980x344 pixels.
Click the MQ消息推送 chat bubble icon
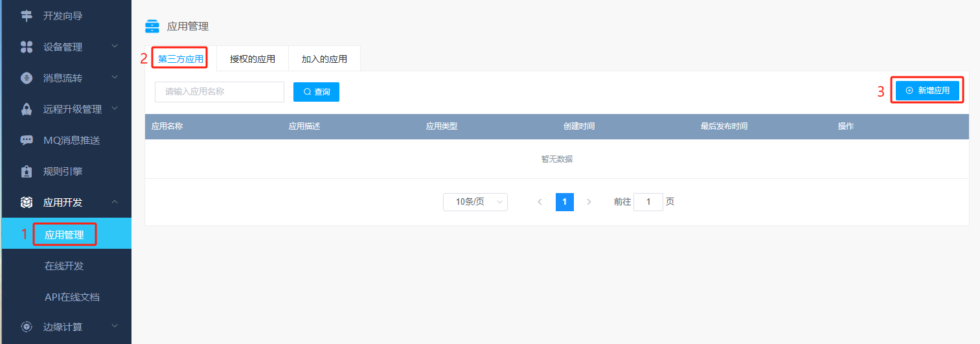(27, 140)
